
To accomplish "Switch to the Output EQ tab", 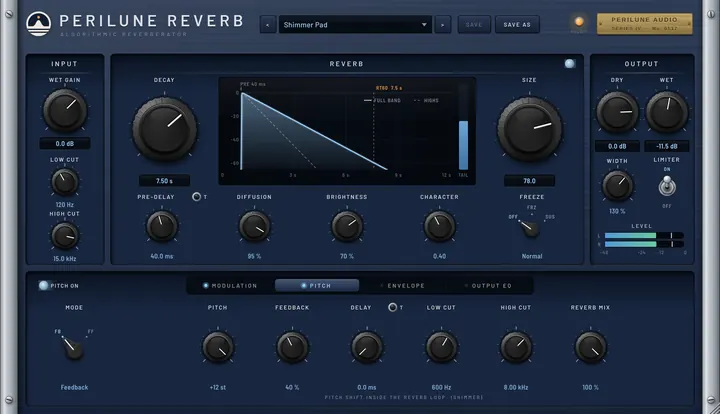I will point(488,285).
